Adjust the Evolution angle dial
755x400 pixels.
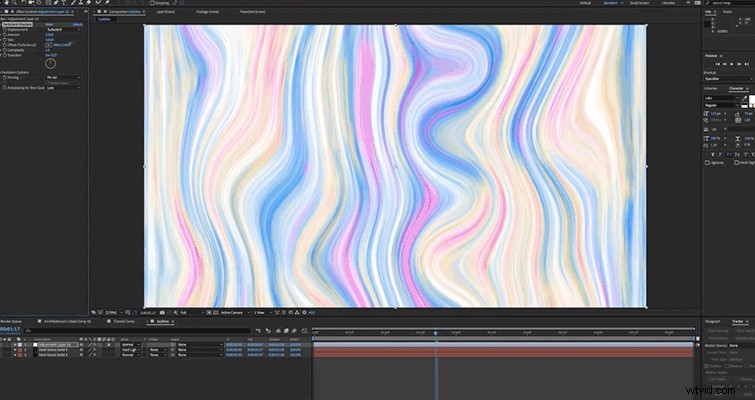[51, 64]
